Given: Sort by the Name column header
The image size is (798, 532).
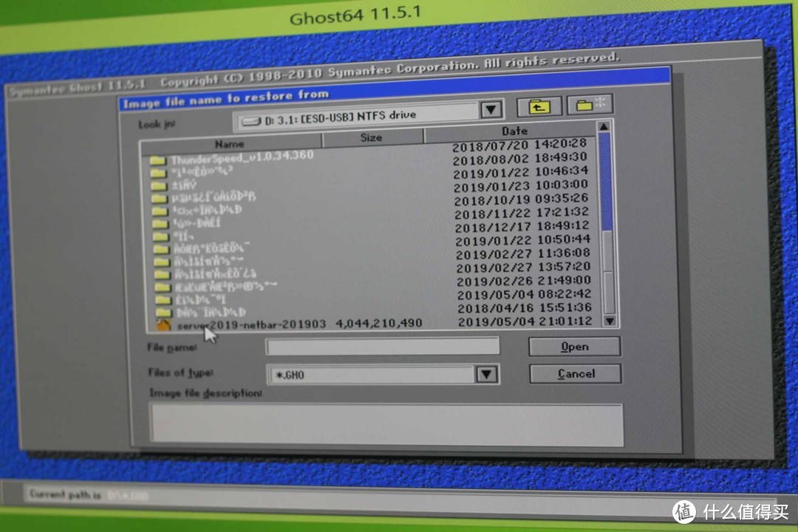Looking at the screenshot, I should point(230,144).
